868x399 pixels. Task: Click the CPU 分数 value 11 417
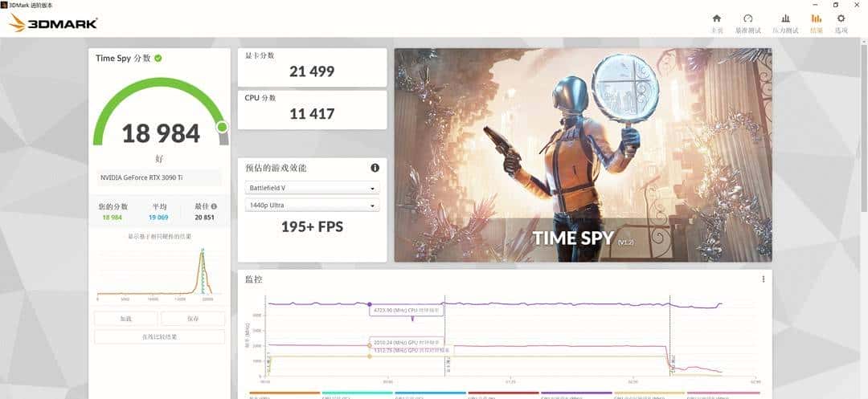coord(312,114)
